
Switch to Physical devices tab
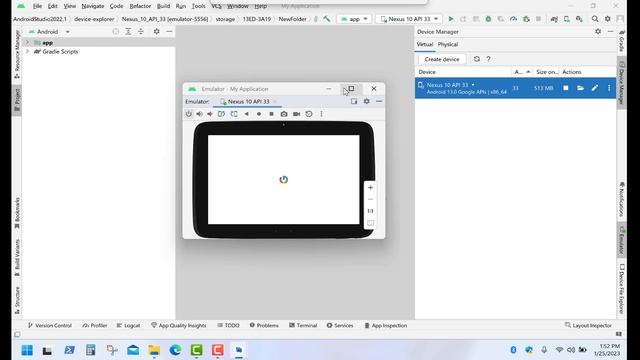pyautogui.click(x=448, y=44)
